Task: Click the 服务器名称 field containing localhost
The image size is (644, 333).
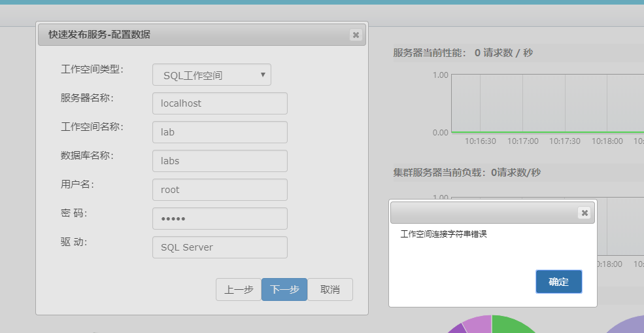Action: (220, 103)
